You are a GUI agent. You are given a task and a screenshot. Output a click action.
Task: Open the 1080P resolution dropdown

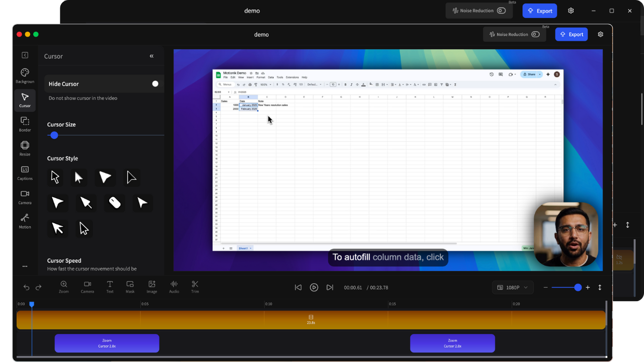513,287
